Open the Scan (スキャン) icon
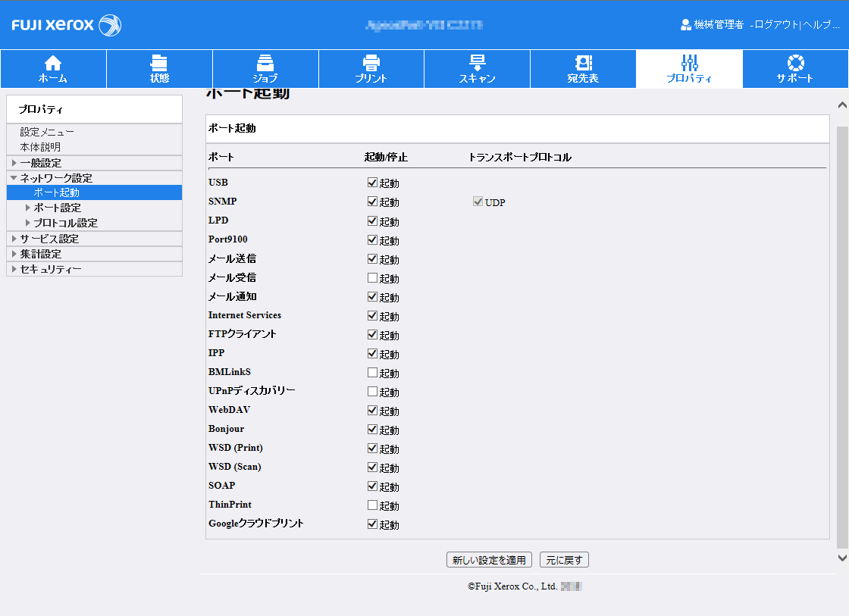Screen dimensions: 849x616 pos(477,63)
